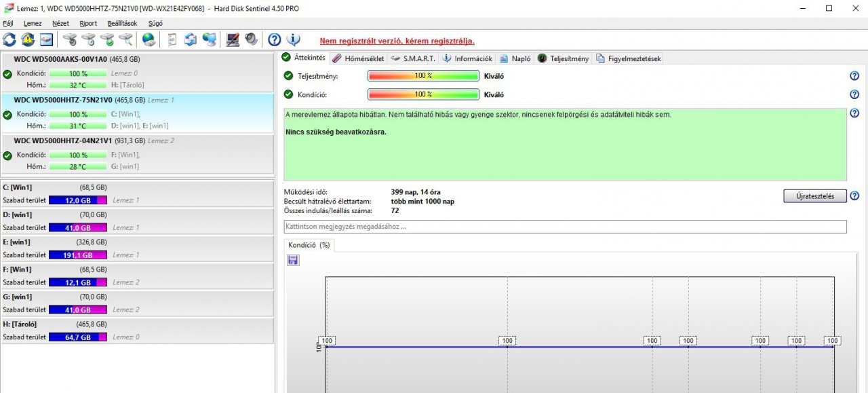Select disk WDC WD5000AAKS-00V1A0 in list

pos(138,72)
